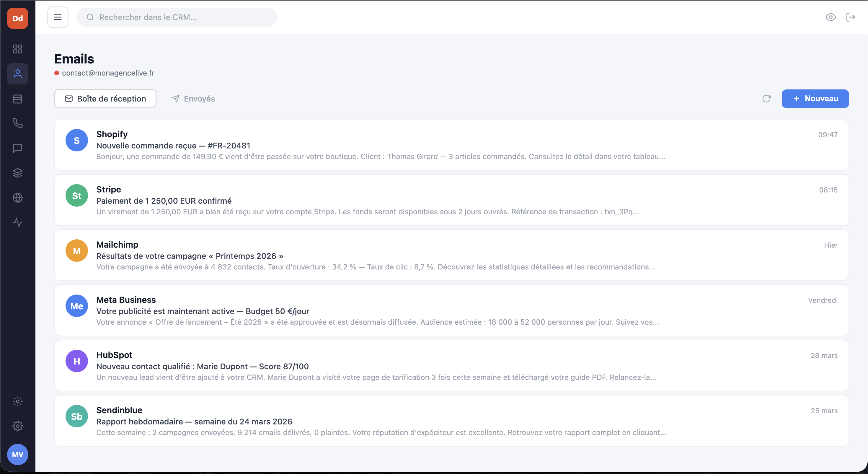Toggle visibility with the eye icon
The width and height of the screenshot is (868, 474).
click(x=831, y=17)
